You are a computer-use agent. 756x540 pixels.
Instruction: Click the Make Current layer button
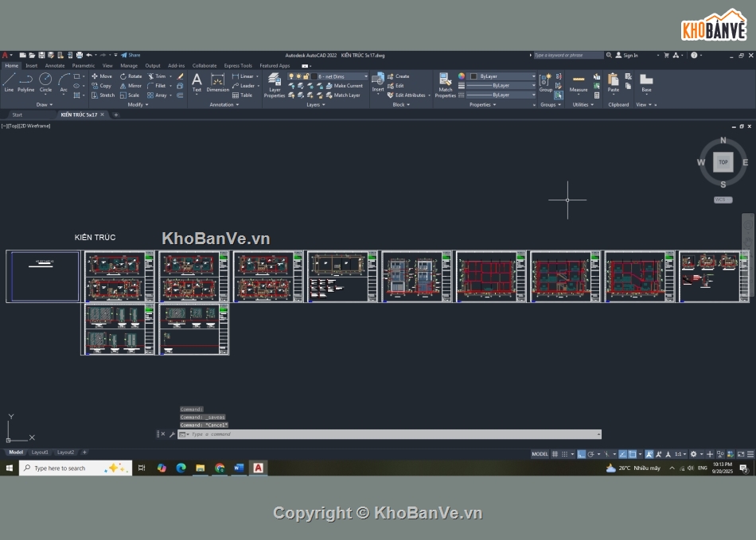click(344, 86)
